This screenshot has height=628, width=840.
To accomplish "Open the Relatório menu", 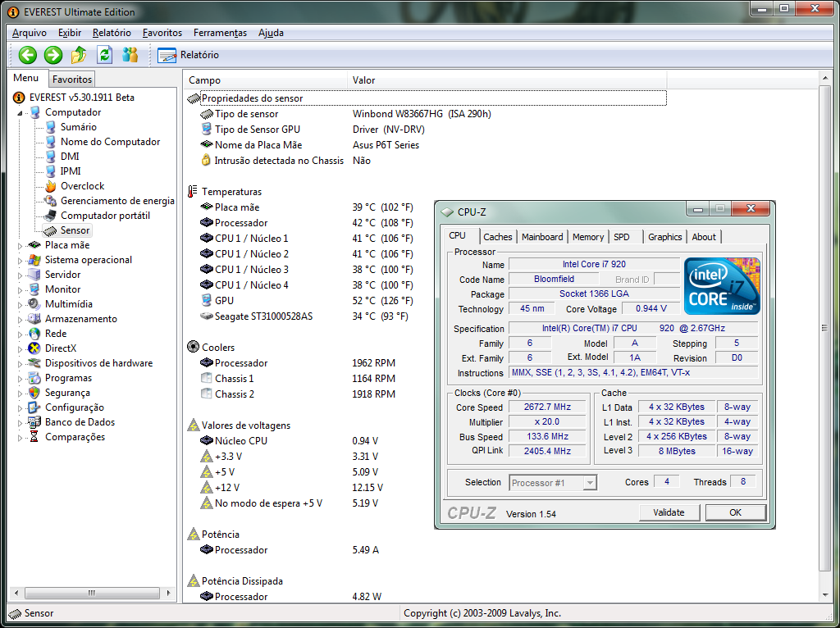I will [x=112, y=33].
